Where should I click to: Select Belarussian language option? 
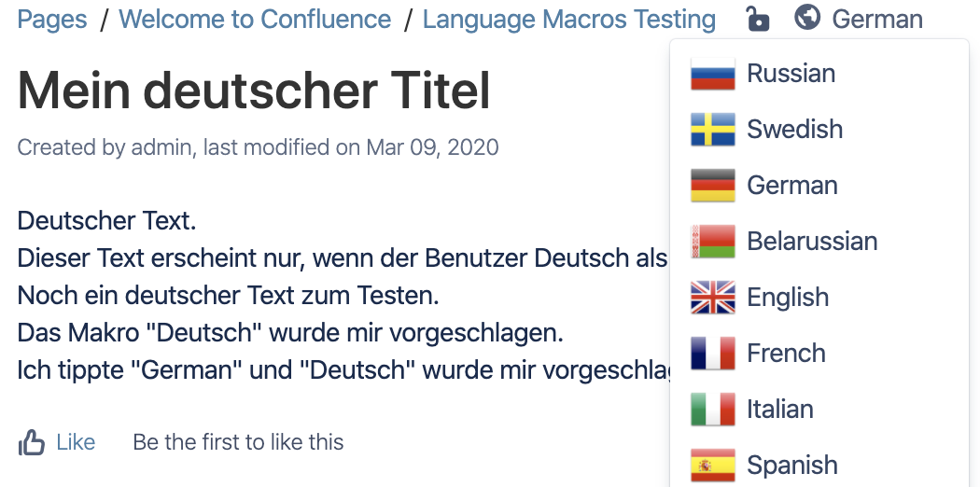pos(819,241)
